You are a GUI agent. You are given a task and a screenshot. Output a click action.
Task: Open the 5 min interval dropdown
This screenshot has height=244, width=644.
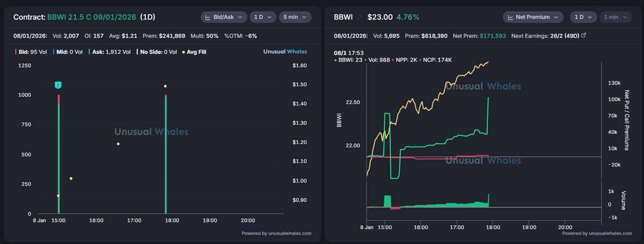tap(295, 17)
